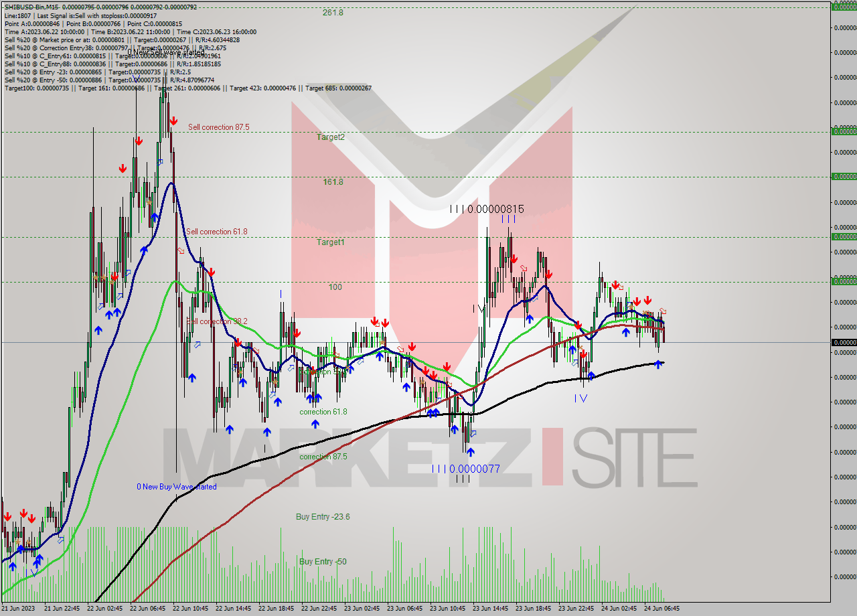
Task: Click the '21 Jun 22:45' time label
Action: pyautogui.click(x=62, y=609)
